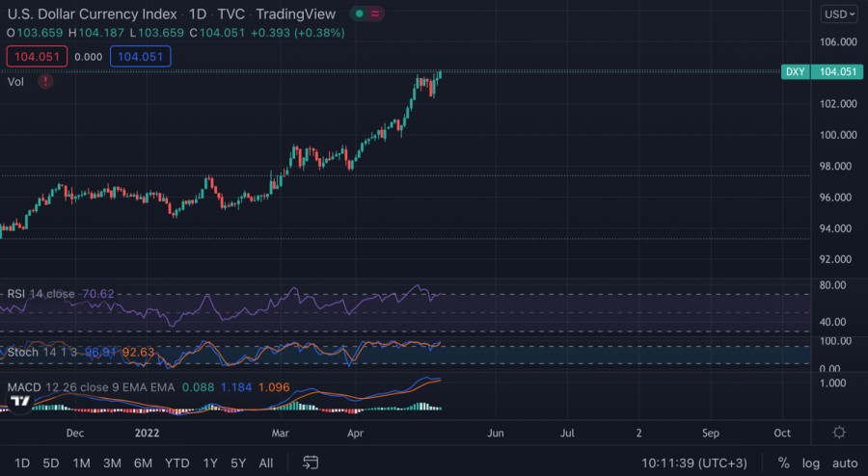This screenshot has width=868, height=476.
Task: Click the Apr label on time axis
Action: click(355, 433)
